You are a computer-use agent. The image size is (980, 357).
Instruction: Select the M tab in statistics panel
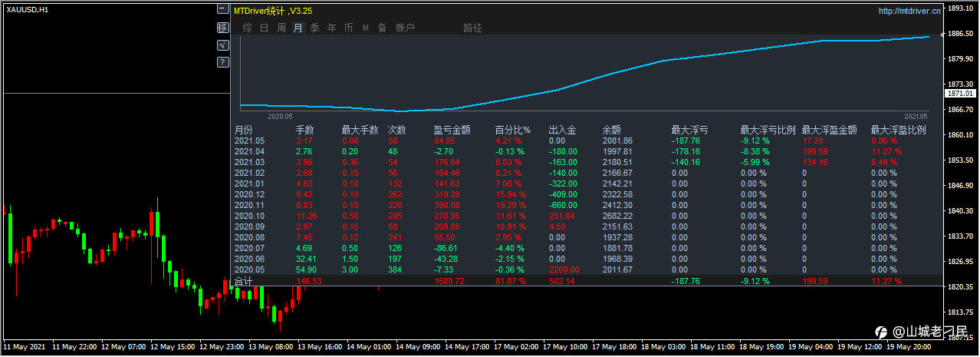[366, 28]
